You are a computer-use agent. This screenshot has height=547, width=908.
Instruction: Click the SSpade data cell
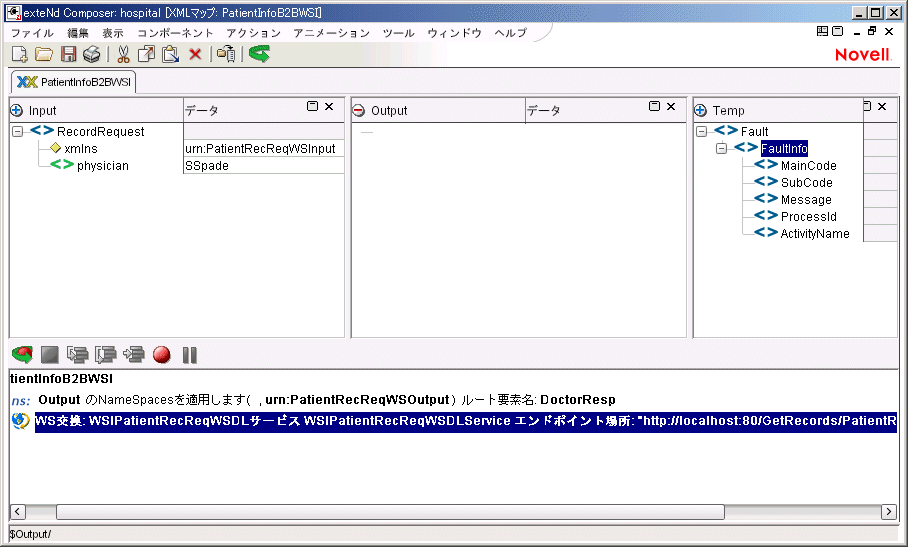263,166
